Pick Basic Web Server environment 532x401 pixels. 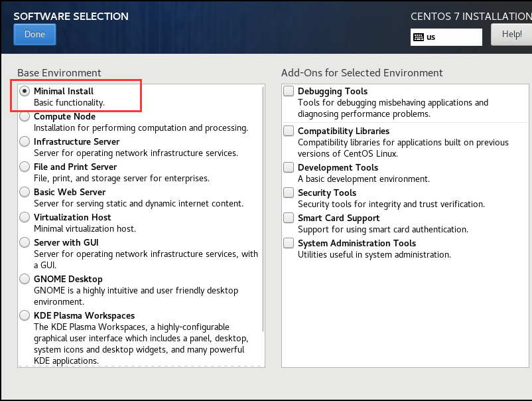(x=25, y=192)
